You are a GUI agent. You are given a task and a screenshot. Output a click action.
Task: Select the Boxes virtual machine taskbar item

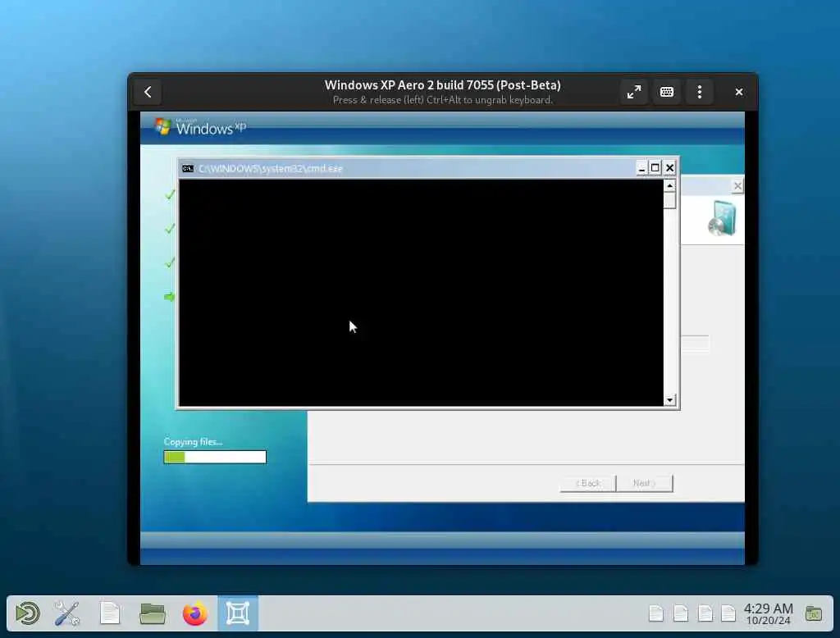tap(238, 613)
